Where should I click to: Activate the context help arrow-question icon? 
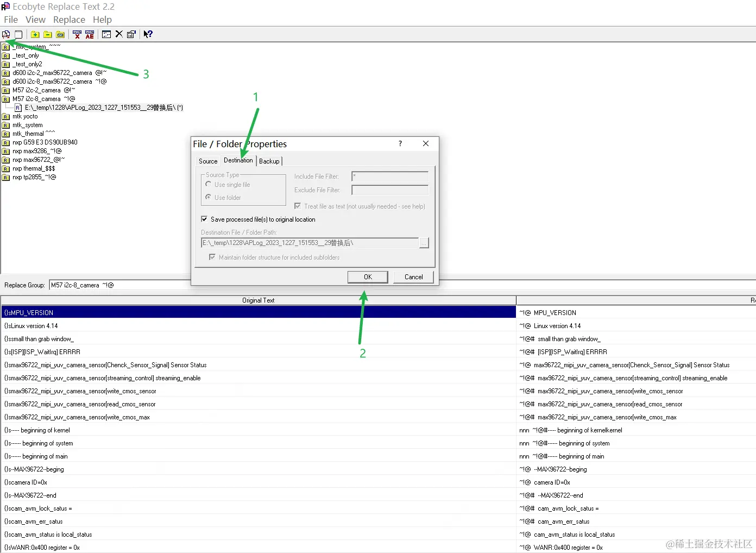(x=148, y=34)
